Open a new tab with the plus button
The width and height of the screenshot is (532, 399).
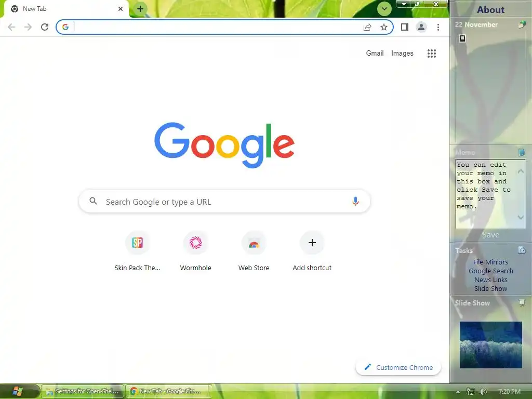click(x=140, y=9)
